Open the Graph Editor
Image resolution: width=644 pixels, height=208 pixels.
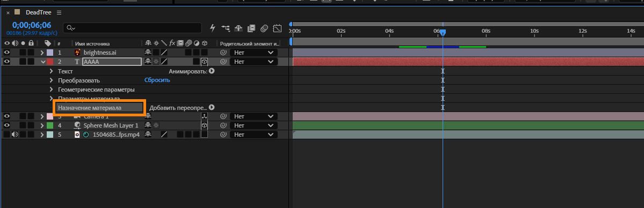[x=278, y=28]
